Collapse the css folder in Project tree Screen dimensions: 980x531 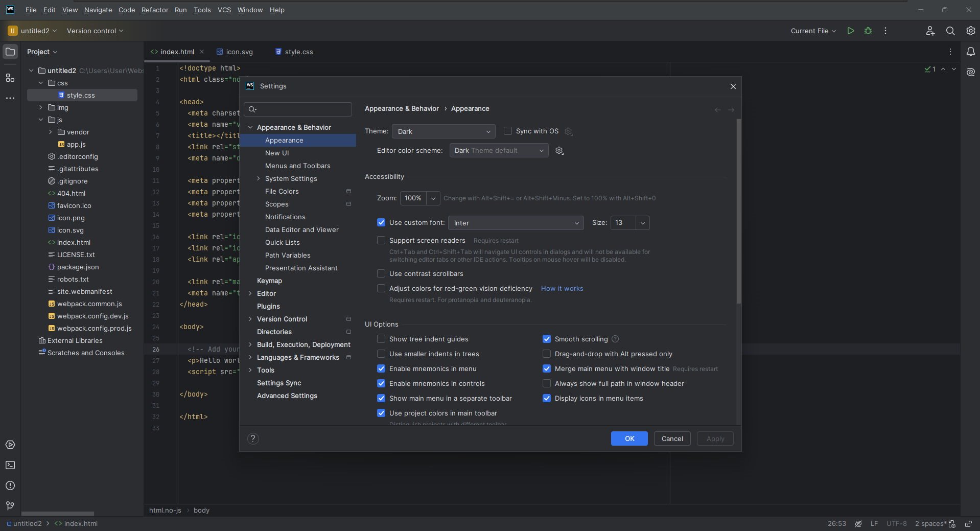pos(41,83)
